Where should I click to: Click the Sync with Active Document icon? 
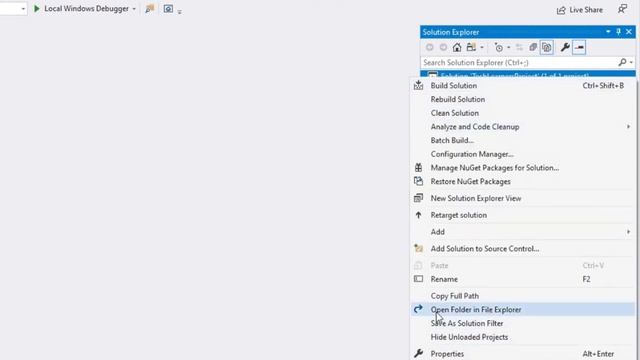(x=519, y=48)
